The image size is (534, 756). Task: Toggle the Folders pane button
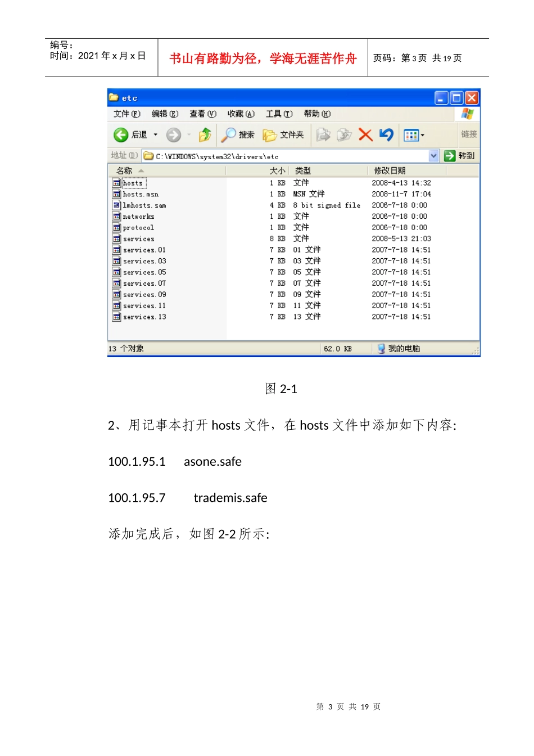coord(283,135)
